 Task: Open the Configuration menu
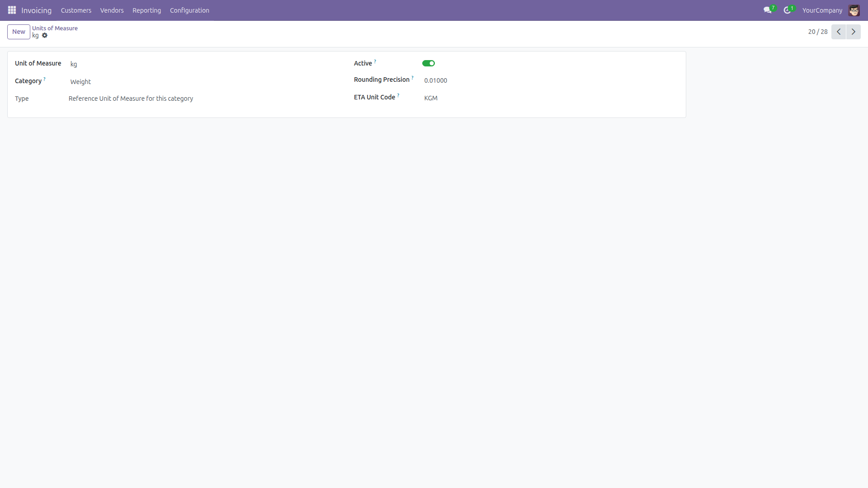(189, 10)
